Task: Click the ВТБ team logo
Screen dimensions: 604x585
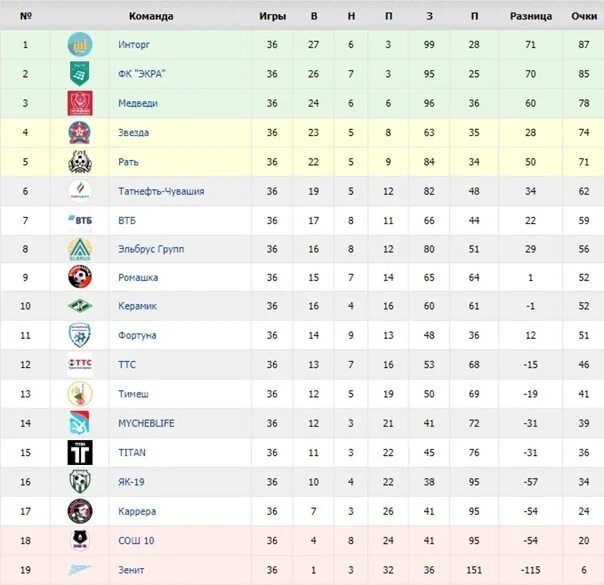Action: [80, 219]
